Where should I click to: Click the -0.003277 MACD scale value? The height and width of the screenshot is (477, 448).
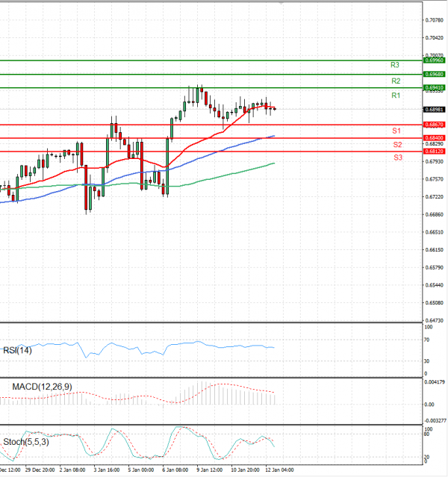click(435, 421)
